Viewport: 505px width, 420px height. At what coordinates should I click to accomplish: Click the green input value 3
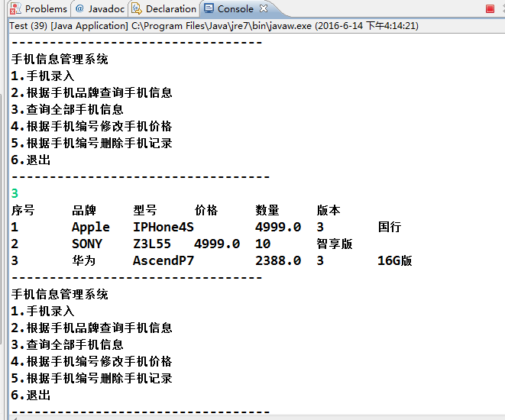[x=15, y=193]
